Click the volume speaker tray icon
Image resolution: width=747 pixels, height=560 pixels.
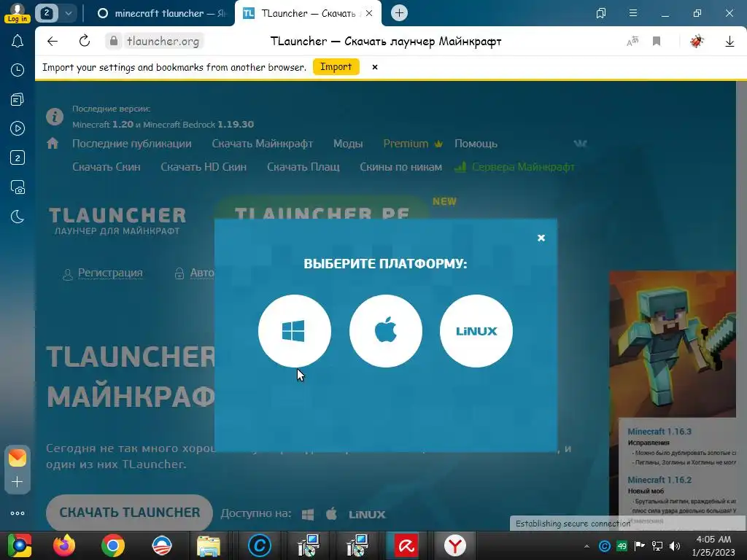pyautogui.click(x=675, y=546)
